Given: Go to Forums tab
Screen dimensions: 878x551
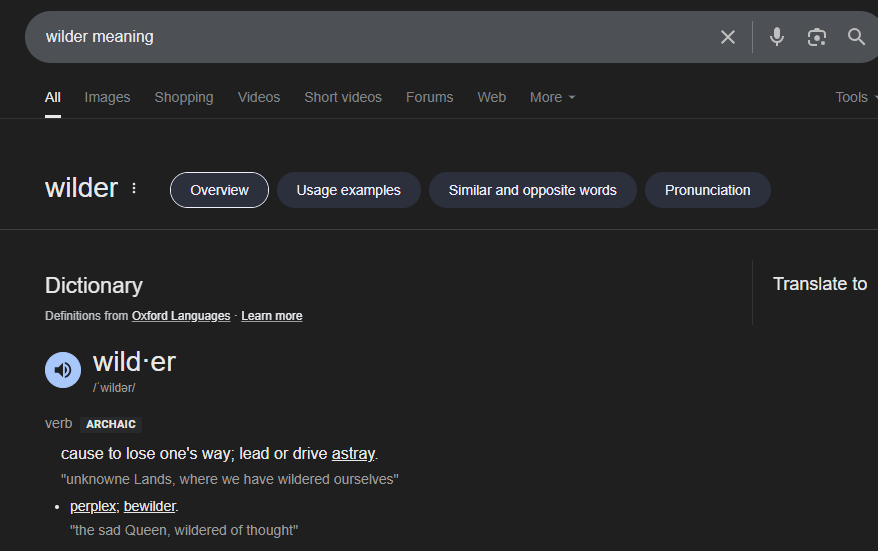Looking at the screenshot, I should click(429, 97).
